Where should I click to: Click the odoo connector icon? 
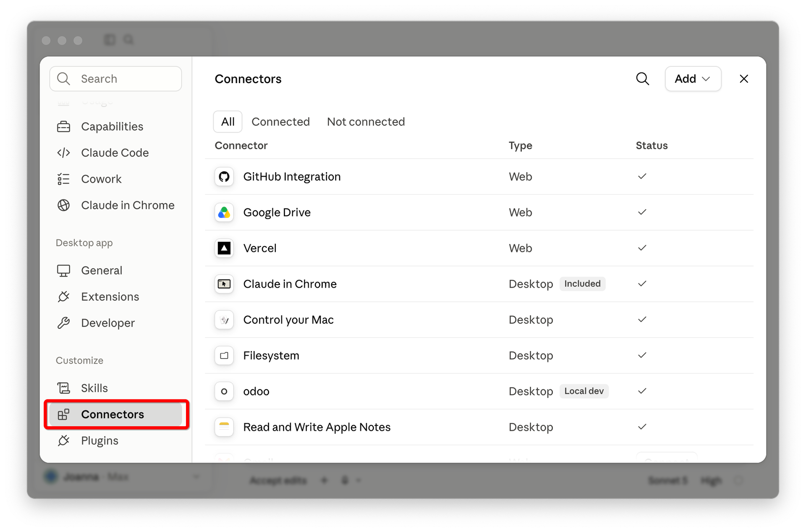point(224,391)
